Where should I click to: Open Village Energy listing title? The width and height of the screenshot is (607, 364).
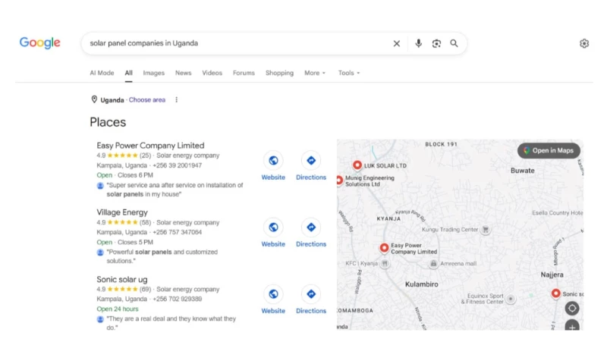pos(122,212)
